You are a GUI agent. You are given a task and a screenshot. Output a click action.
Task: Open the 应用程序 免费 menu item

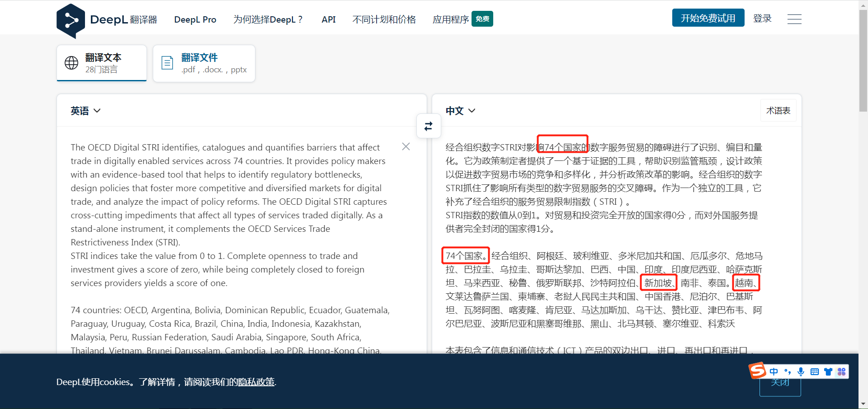(x=462, y=19)
